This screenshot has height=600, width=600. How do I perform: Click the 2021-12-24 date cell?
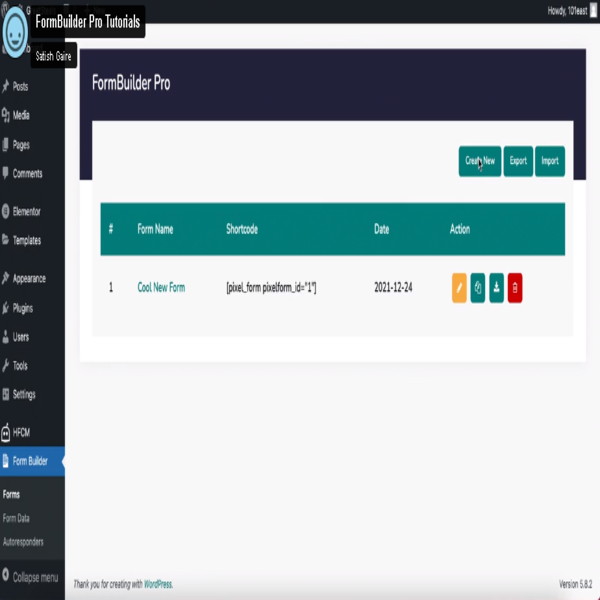[x=393, y=287]
